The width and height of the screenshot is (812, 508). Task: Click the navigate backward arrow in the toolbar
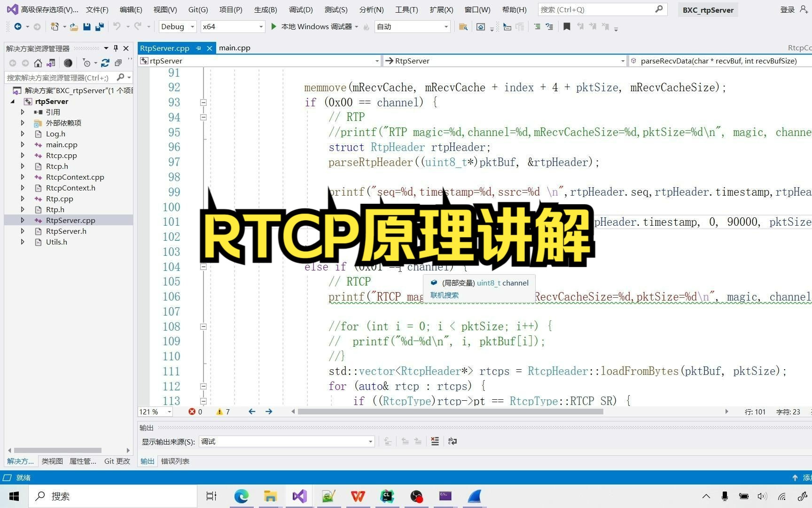(x=17, y=27)
